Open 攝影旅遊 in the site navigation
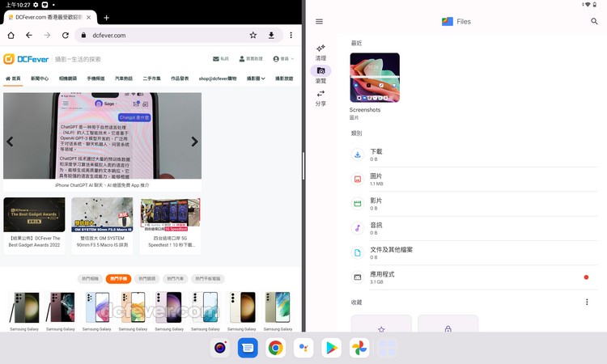The image size is (607, 364). [284, 78]
